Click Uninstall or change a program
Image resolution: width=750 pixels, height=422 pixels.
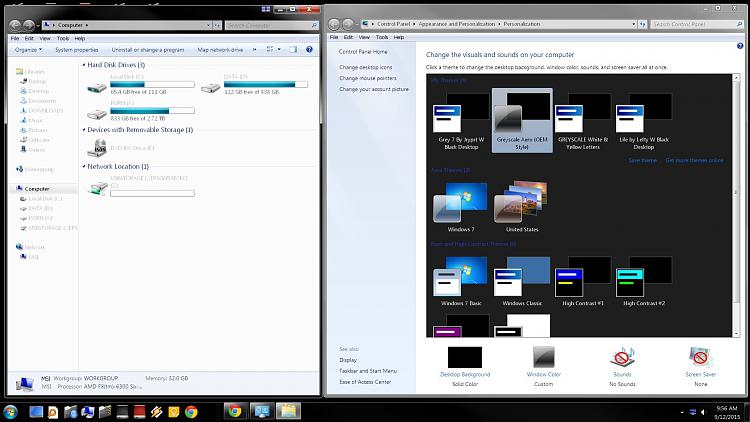click(148, 50)
